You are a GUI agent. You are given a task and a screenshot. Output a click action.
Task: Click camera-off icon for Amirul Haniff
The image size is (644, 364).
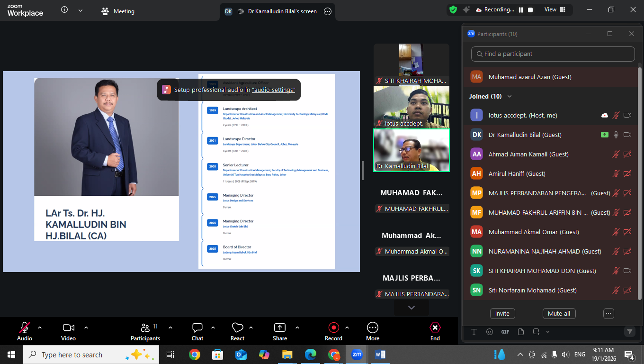point(627,173)
